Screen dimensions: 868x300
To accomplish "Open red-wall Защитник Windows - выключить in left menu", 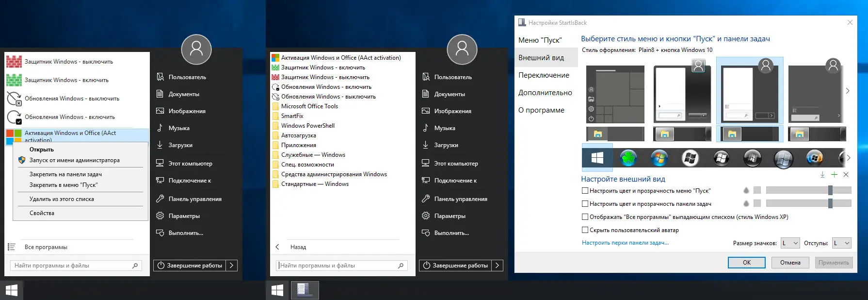I will pyautogui.click(x=77, y=62).
